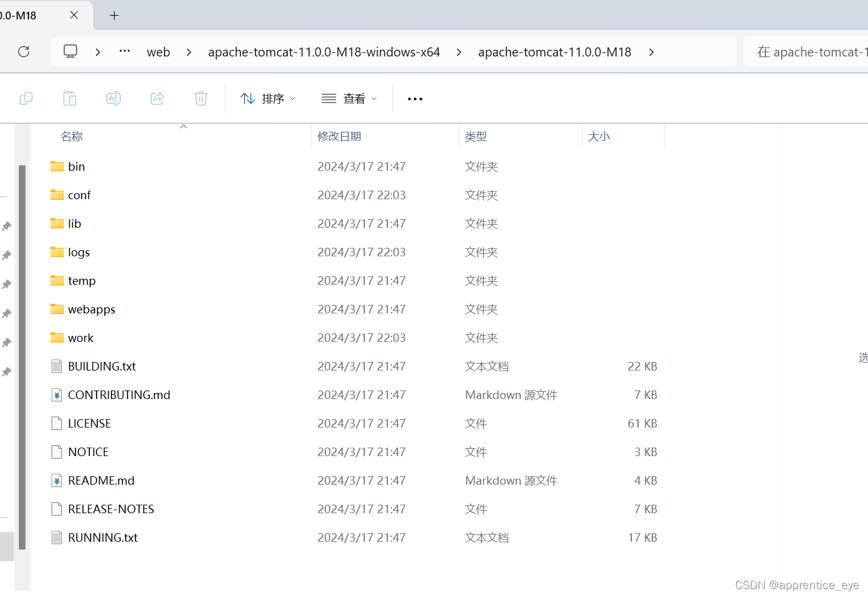The image size is (868, 597).
Task: Select the CONTRIBUTING.md file name
Action: point(119,395)
